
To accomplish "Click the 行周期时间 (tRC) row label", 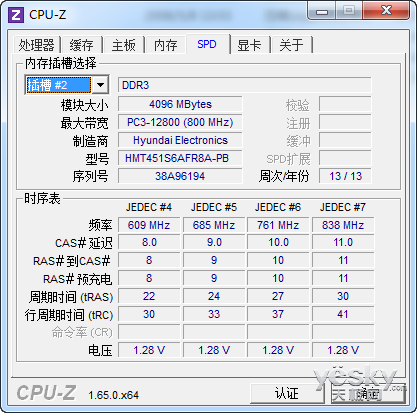I will click(x=69, y=315).
